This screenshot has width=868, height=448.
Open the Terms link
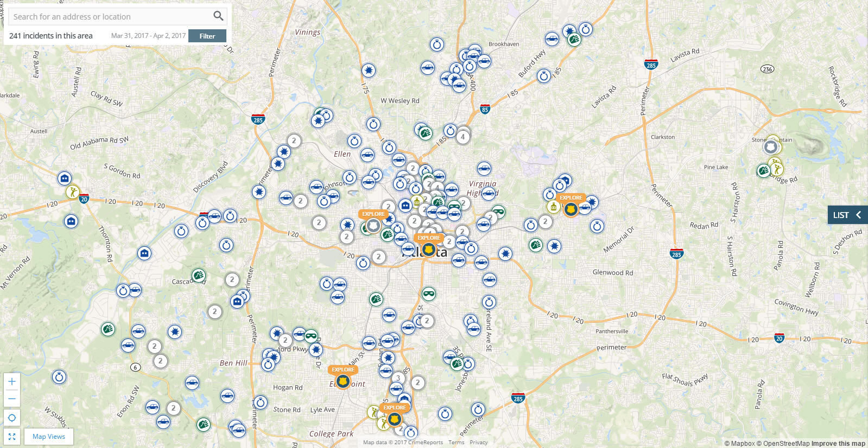(456, 443)
